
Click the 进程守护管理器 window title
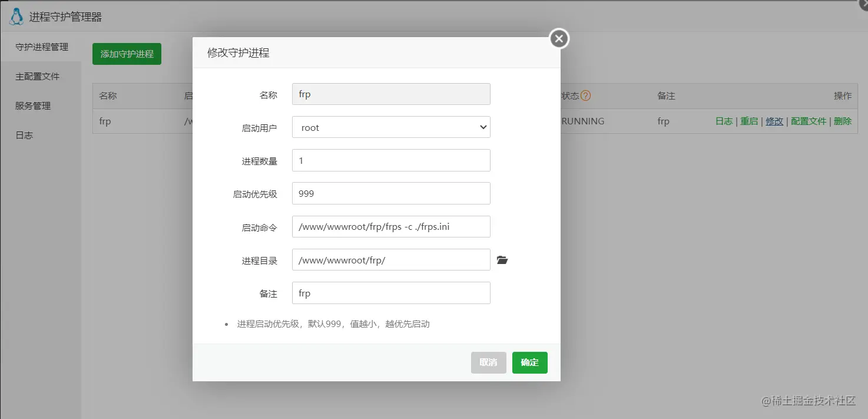65,17
